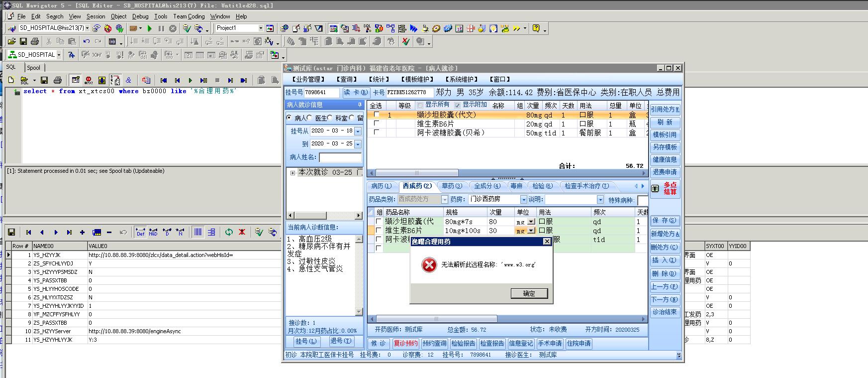Open the Project1 dropdown

(260, 28)
